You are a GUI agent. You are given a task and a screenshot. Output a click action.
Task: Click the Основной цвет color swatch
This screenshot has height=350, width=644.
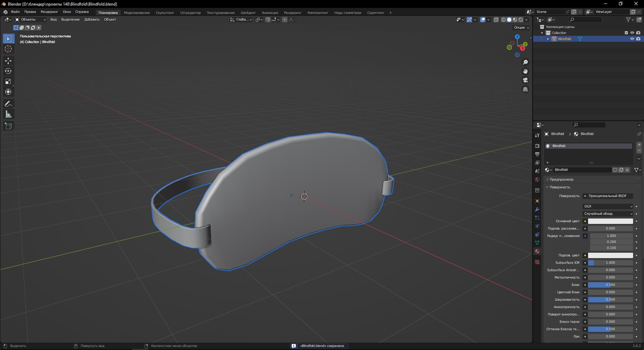(x=610, y=221)
